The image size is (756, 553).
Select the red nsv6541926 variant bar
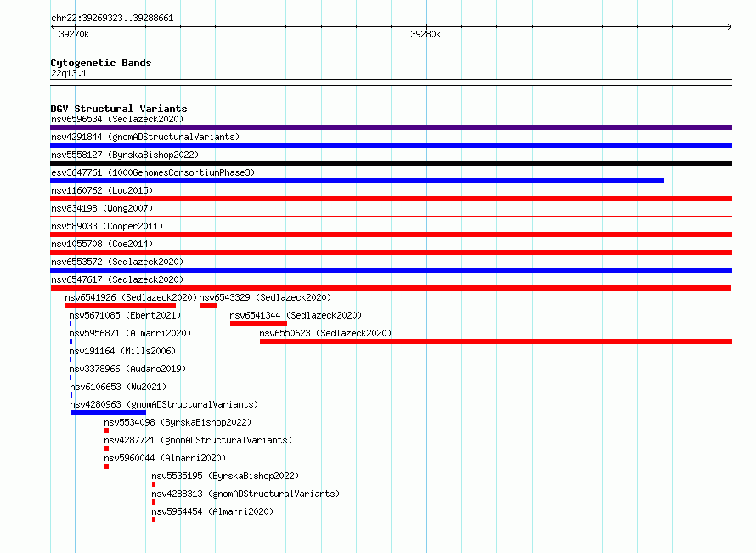click(x=121, y=306)
